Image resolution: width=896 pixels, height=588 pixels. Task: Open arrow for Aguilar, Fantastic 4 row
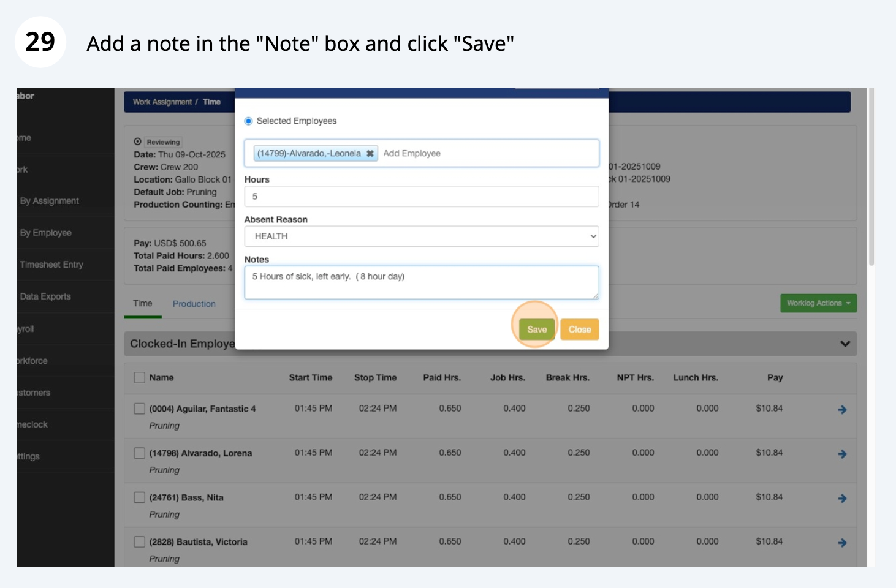842,410
